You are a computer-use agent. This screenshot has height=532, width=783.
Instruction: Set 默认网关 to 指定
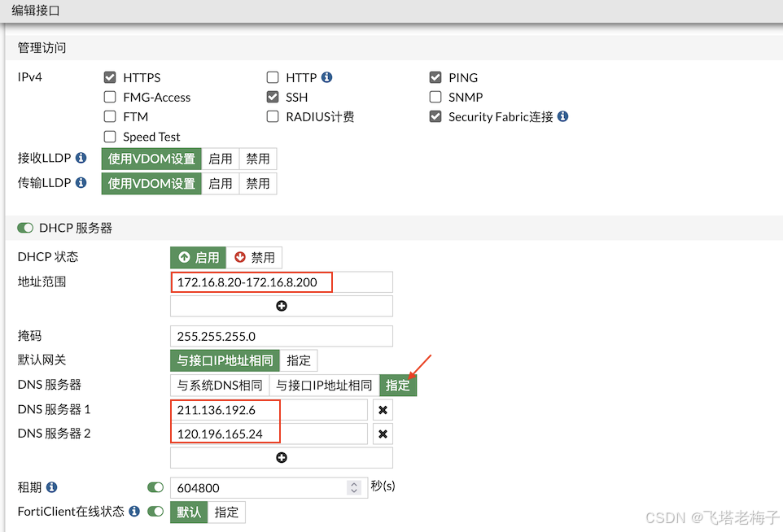tap(299, 360)
